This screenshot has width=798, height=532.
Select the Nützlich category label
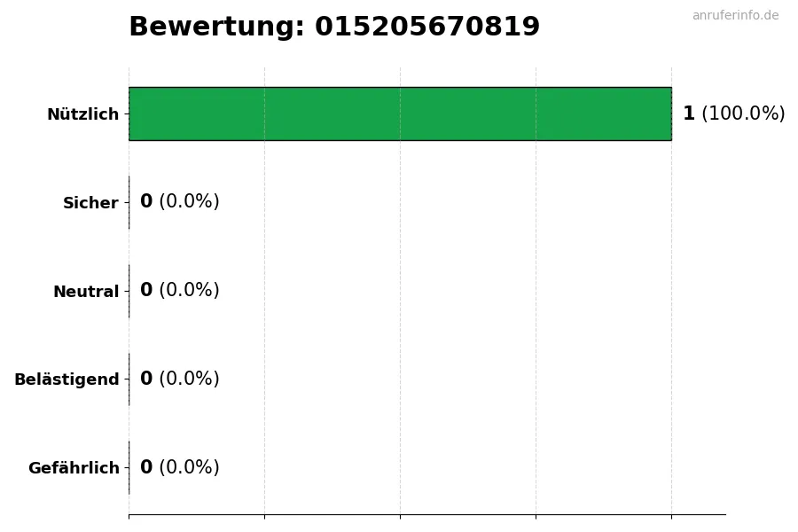point(82,114)
